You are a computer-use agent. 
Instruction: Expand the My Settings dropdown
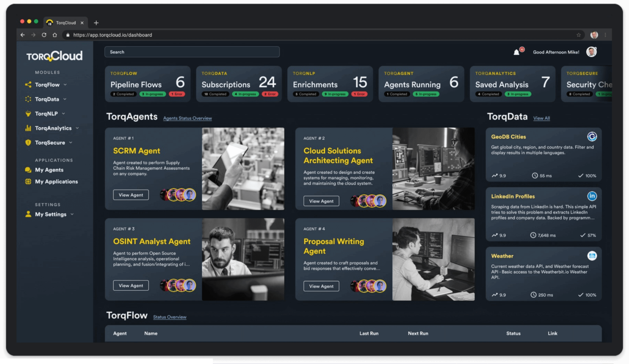[x=72, y=214]
